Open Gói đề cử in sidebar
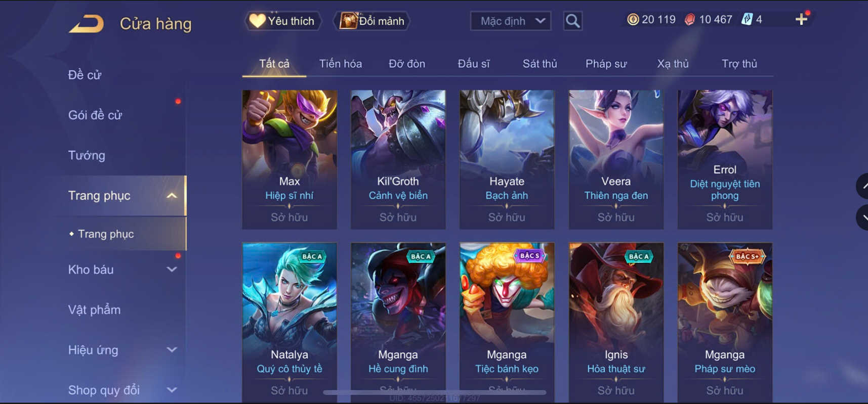The height and width of the screenshot is (404, 868). (x=95, y=115)
